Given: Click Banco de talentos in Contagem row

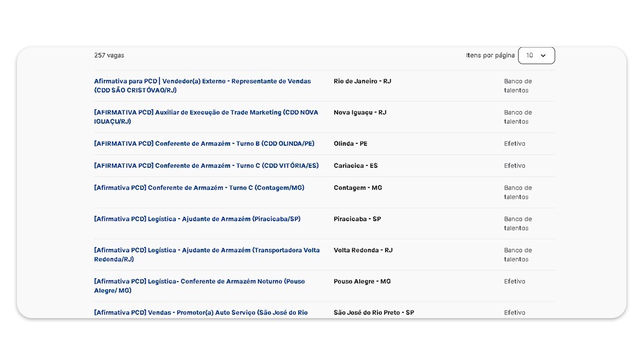Looking at the screenshot, I should click(x=517, y=192).
